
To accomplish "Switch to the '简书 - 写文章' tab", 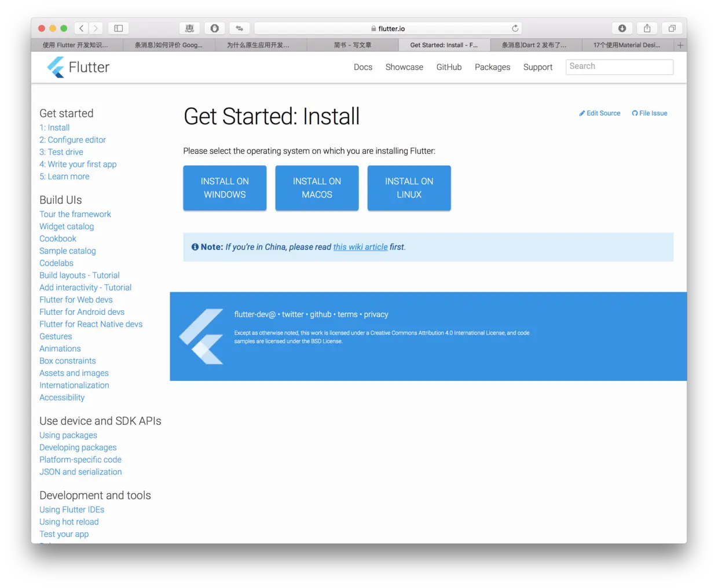I will click(353, 45).
